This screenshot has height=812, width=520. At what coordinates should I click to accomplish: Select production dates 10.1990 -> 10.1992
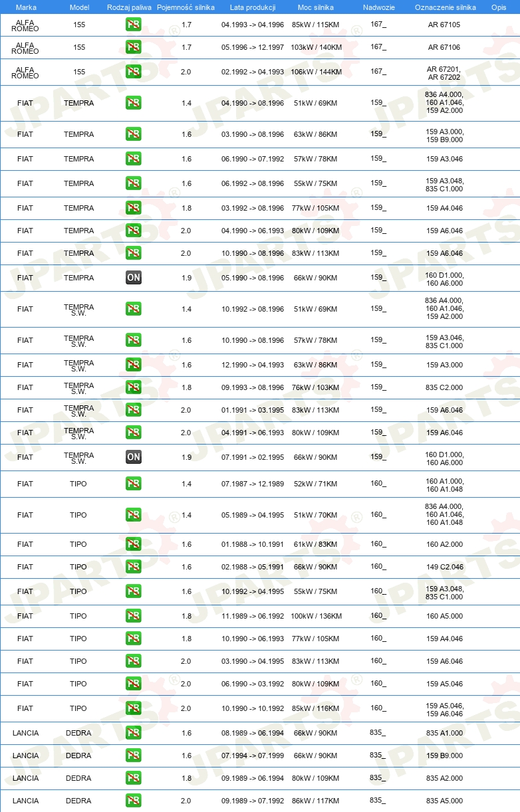[253, 708]
